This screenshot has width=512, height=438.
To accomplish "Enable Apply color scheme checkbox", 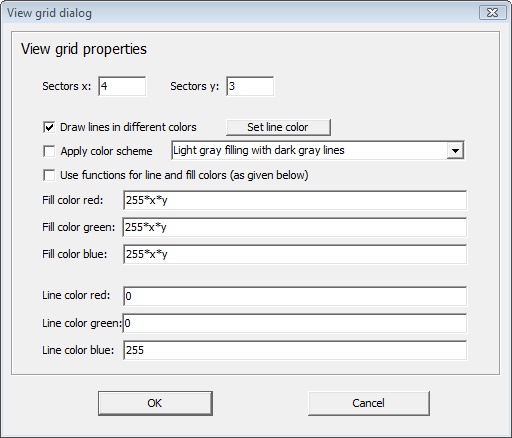I will point(49,151).
